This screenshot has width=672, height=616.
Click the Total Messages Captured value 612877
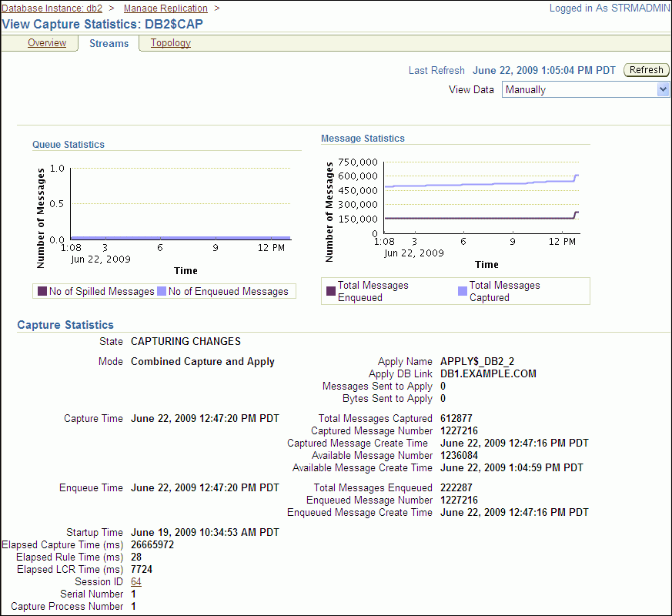[x=456, y=418]
